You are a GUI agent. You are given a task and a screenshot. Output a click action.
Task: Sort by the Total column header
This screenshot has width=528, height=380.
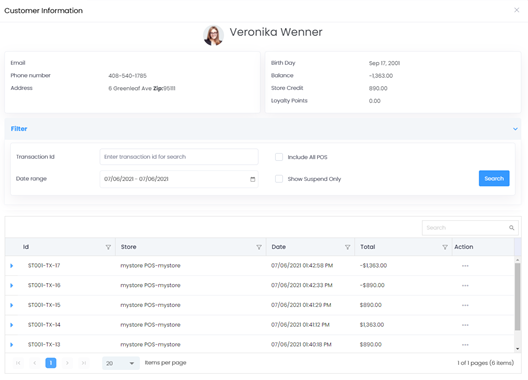(367, 247)
